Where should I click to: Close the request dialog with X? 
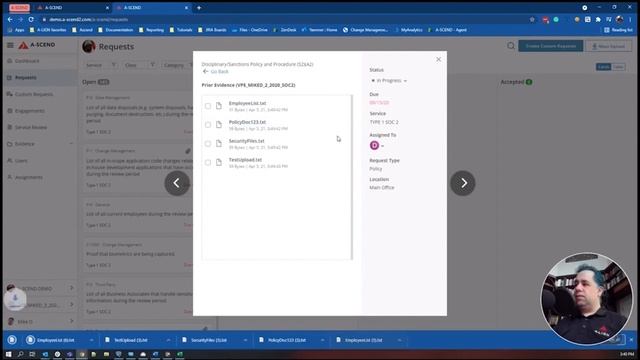point(438,60)
